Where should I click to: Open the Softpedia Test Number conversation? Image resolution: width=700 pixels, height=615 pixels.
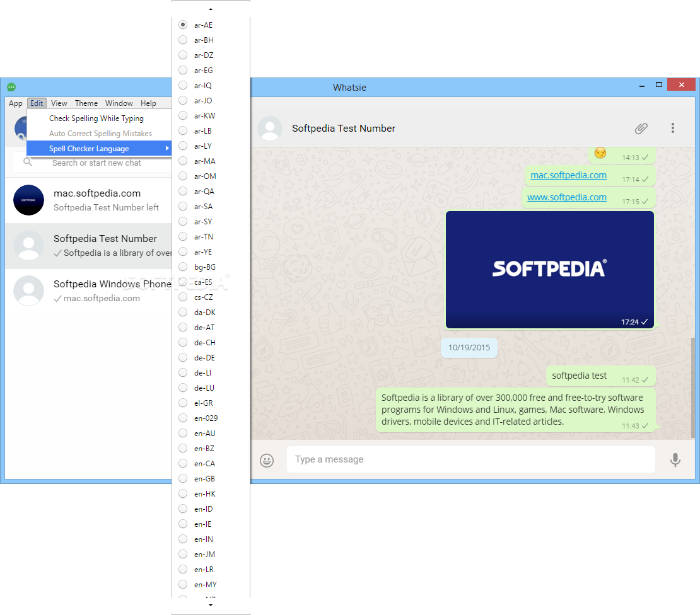(88, 246)
